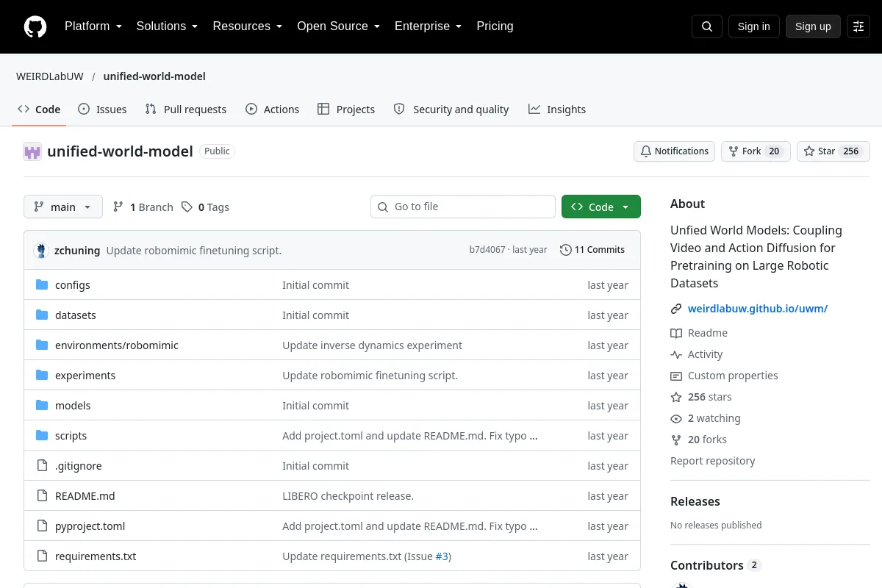
Task: Open the pyproject.toml file name
Action: point(90,526)
